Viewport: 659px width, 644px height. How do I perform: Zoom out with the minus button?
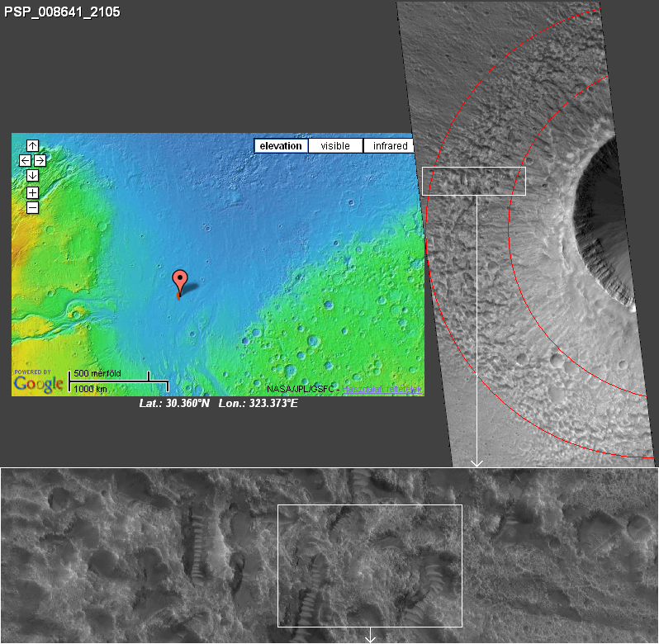point(32,207)
